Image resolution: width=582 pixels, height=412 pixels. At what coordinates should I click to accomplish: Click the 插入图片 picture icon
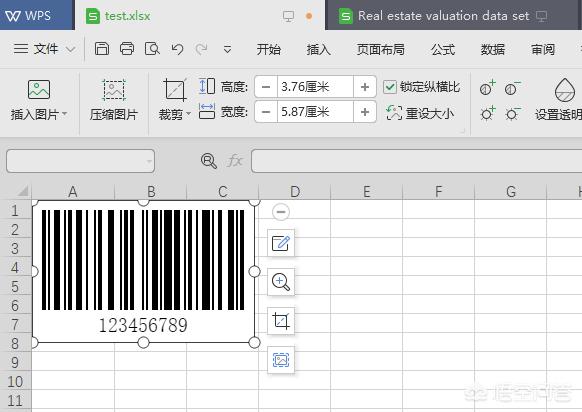[39, 89]
